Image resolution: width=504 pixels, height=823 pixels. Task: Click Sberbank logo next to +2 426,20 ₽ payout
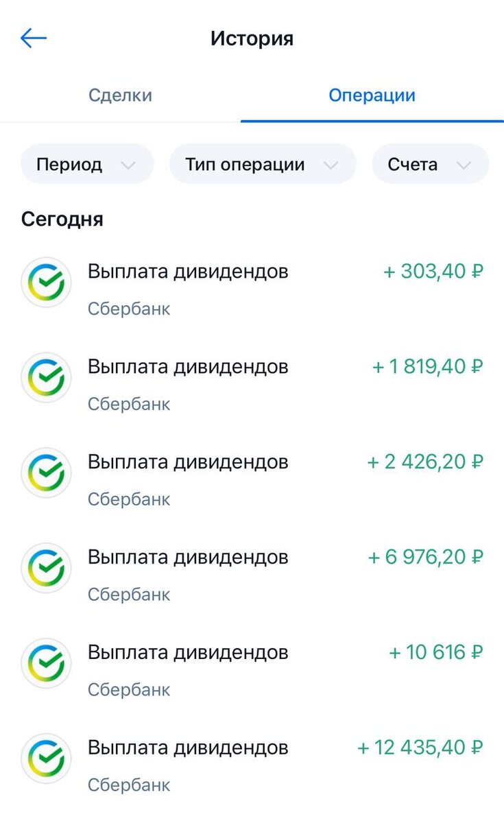pyautogui.click(x=47, y=473)
